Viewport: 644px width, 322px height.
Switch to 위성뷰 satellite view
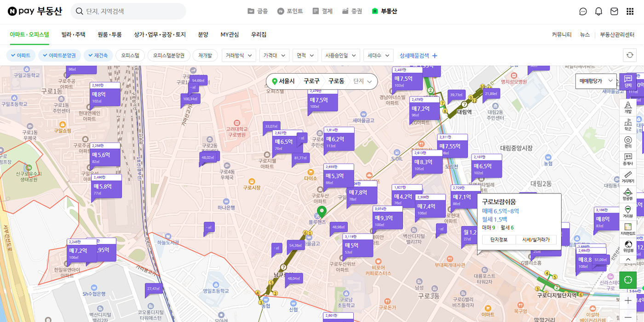628,246
